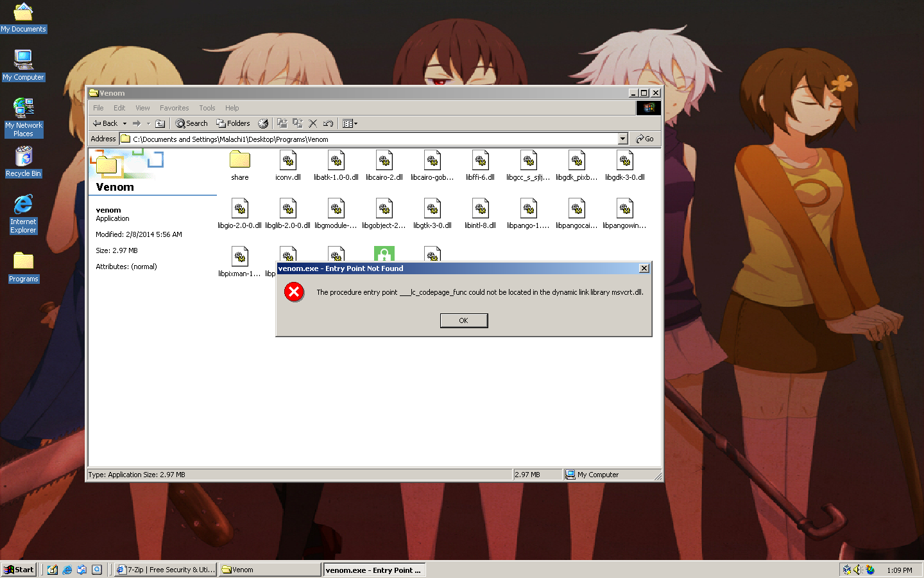Open the Search pane
This screenshot has height=578, width=924.
(x=191, y=123)
